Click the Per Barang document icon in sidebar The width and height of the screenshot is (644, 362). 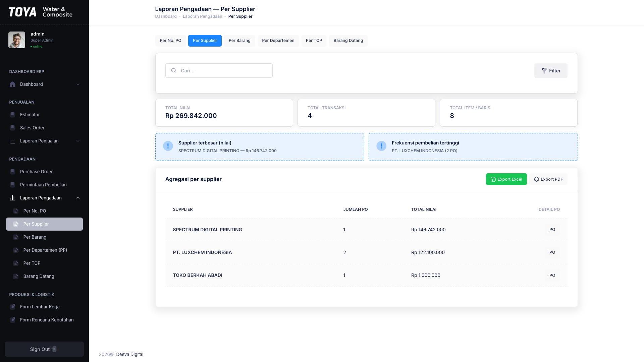16,237
